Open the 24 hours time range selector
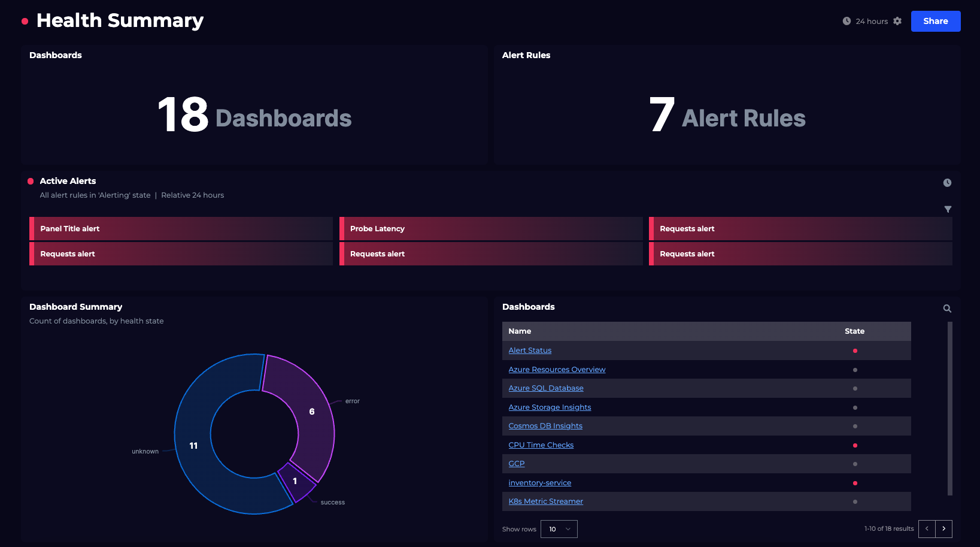This screenshot has width=980, height=547. point(872,20)
